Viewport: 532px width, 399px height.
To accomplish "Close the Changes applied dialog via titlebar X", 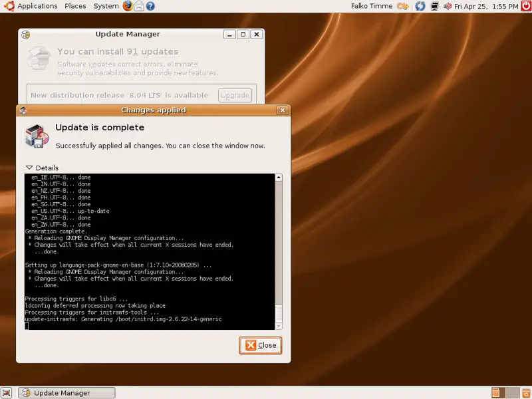I will click(x=283, y=110).
